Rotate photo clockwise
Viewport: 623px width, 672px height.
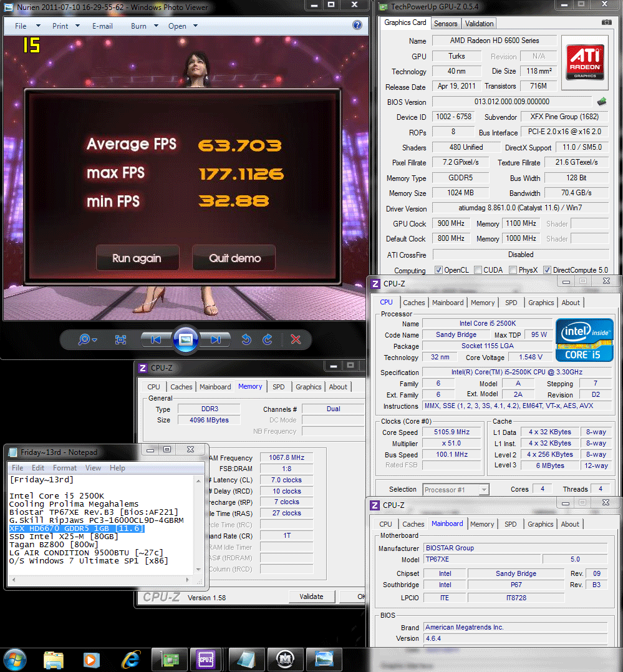click(x=268, y=340)
